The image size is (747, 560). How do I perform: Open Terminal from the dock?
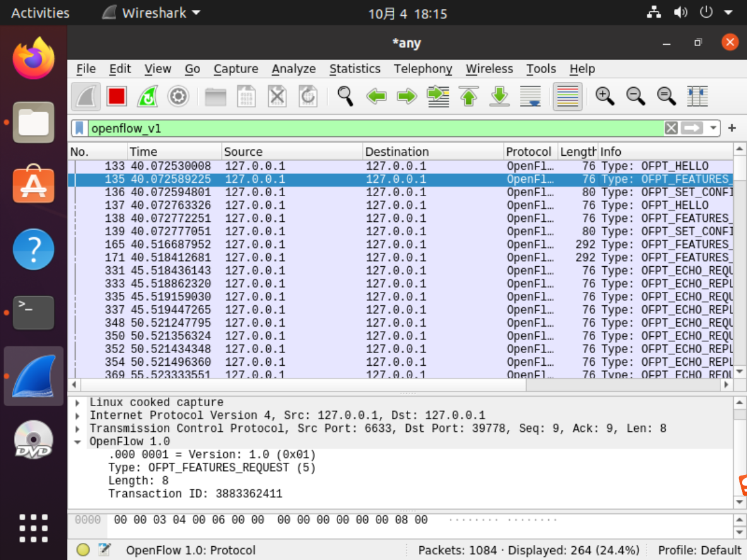click(33, 313)
